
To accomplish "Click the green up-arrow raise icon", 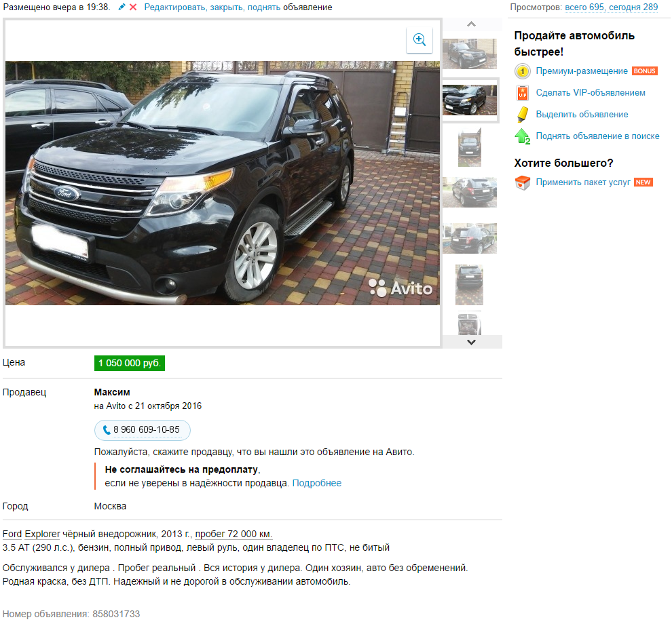I will tap(523, 136).
